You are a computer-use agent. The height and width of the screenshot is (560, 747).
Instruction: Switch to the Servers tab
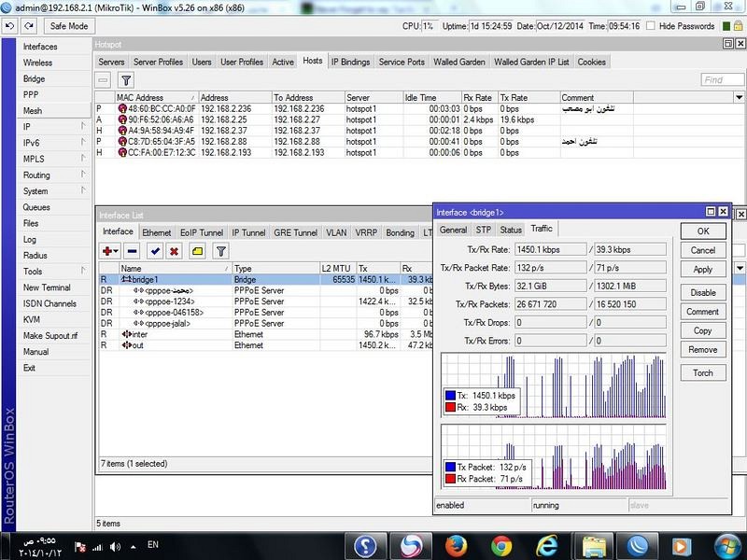click(111, 62)
